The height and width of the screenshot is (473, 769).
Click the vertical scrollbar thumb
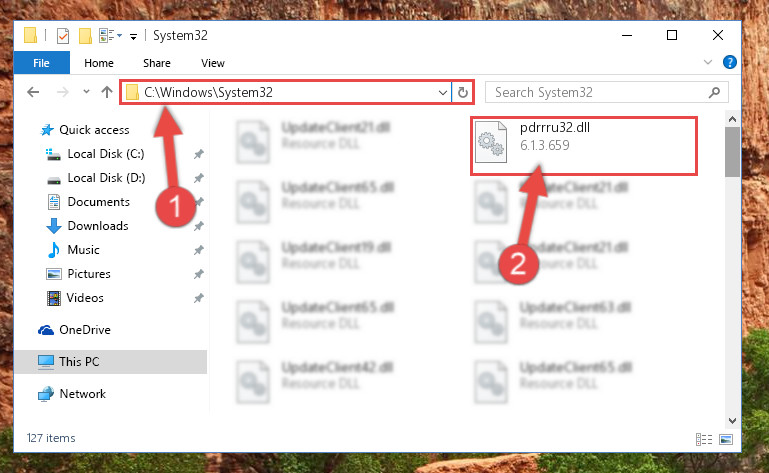(x=732, y=152)
